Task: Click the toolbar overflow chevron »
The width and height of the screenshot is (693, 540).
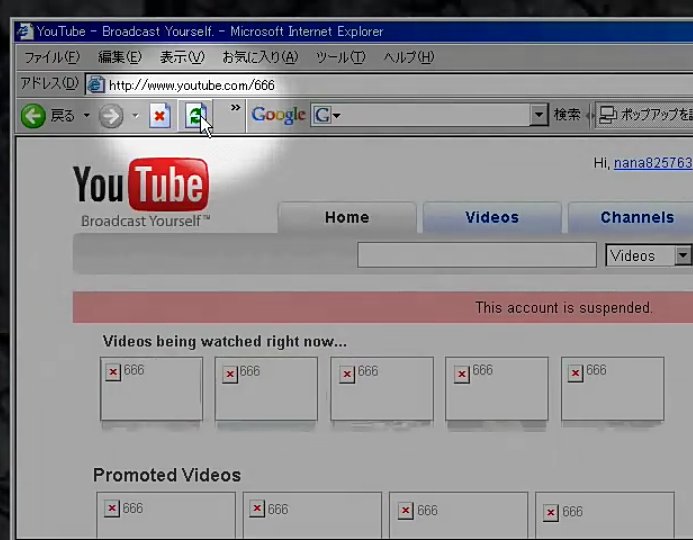Action: (x=235, y=107)
